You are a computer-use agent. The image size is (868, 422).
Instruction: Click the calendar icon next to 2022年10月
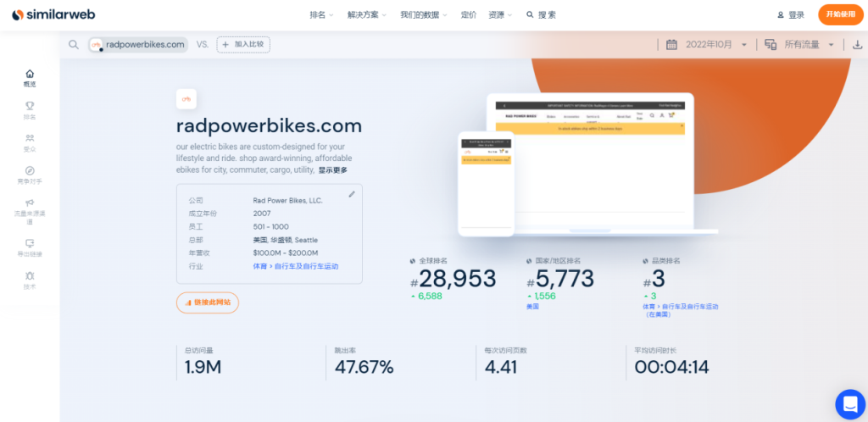(x=671, y=45)
